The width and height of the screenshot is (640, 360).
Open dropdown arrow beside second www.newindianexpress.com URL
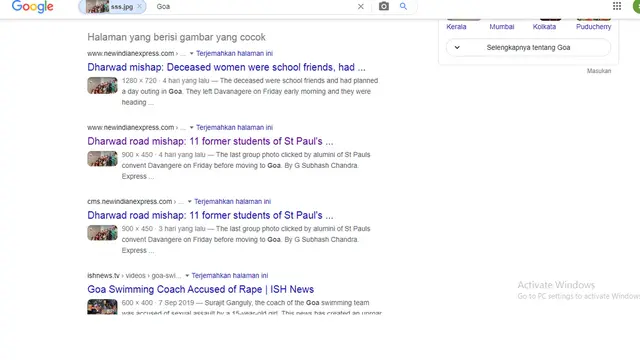point(191,127)
